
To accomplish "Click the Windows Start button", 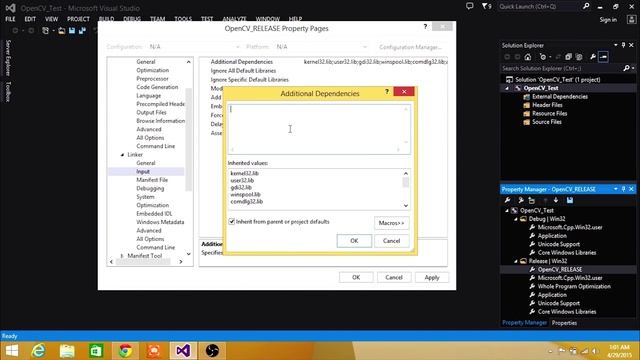I will [11, 351].
